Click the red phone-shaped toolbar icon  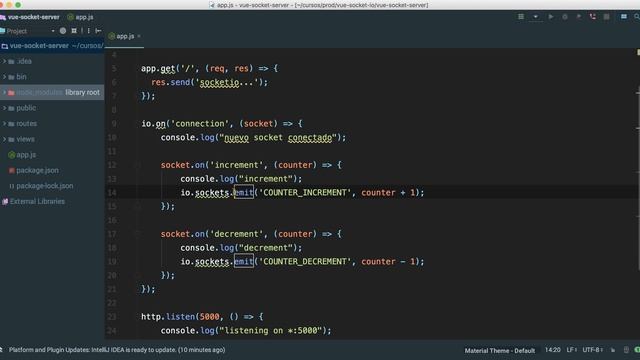pyautogui.click(x=593, y=17)
